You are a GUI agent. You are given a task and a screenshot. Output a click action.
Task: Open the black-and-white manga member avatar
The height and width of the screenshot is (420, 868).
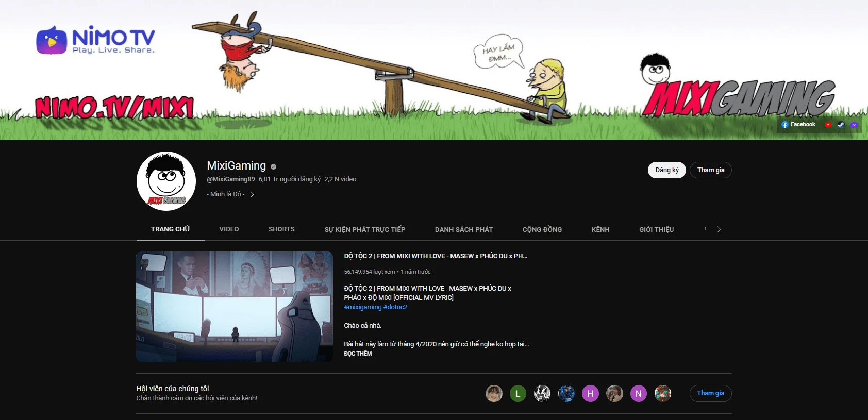point(542,394)
